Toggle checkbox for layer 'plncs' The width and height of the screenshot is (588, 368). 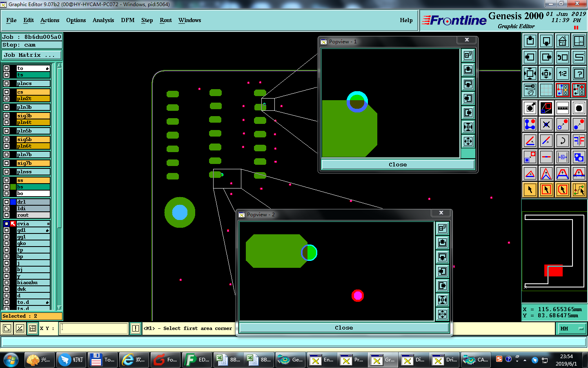7,83
